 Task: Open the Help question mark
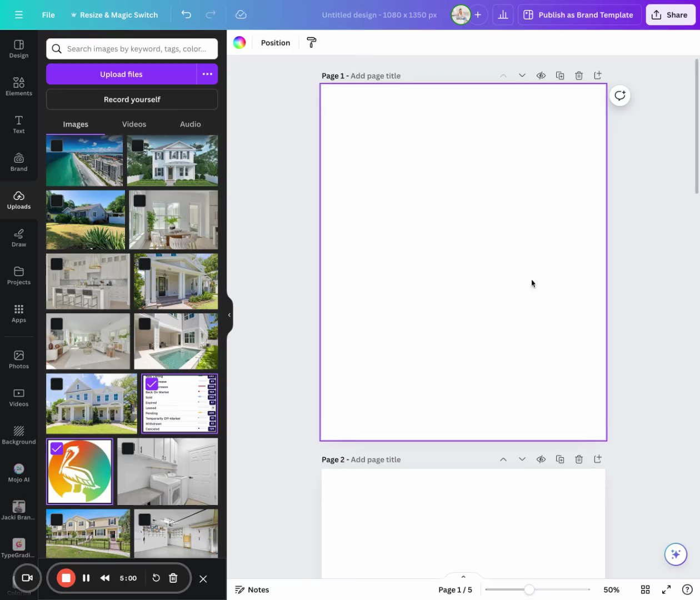[x=687, y=589]
